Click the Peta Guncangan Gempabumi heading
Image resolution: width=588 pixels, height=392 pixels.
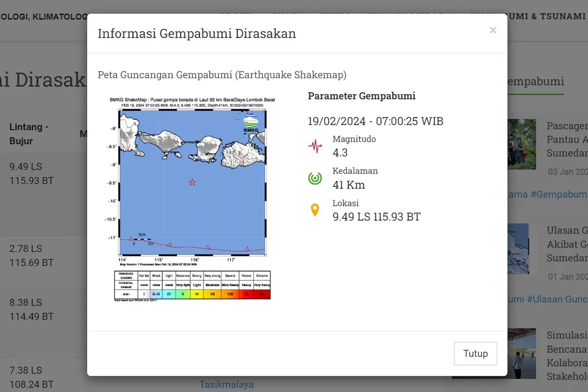pos(222,75)
